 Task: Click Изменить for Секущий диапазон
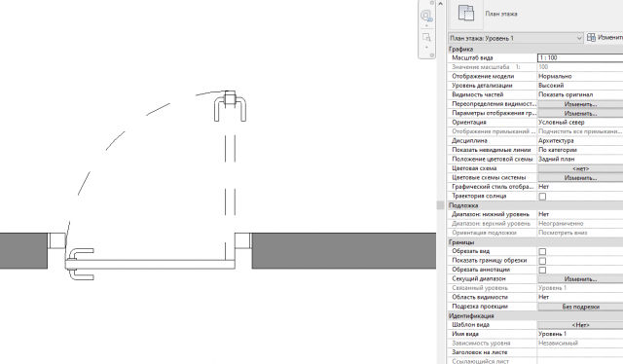pos(580,279)
